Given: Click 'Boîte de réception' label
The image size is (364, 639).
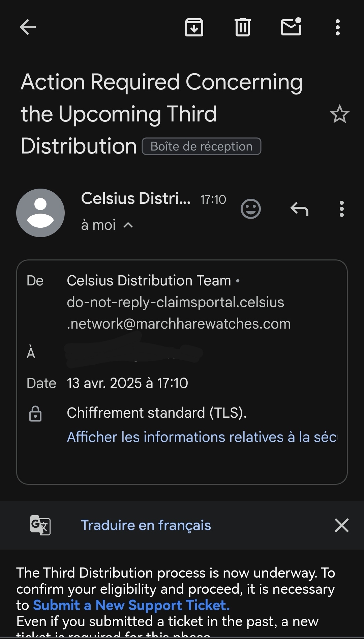Looking at the screenshot, I should coord(202,146).
